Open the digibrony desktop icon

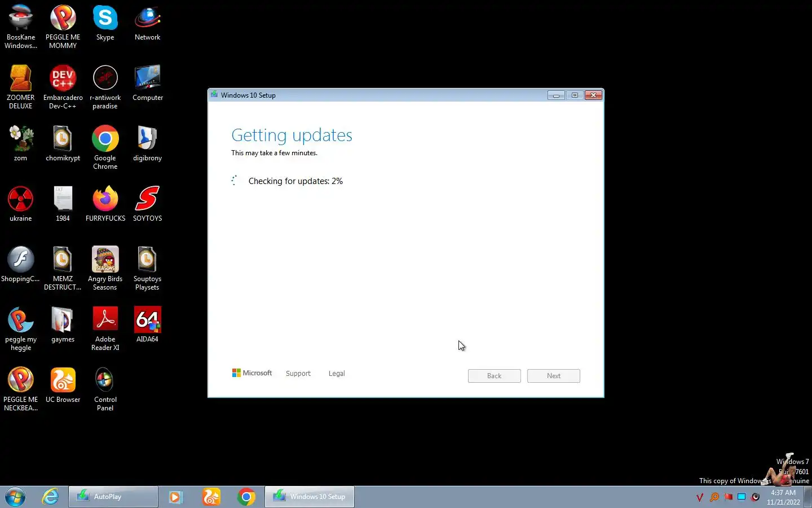[x=147, y=143]
